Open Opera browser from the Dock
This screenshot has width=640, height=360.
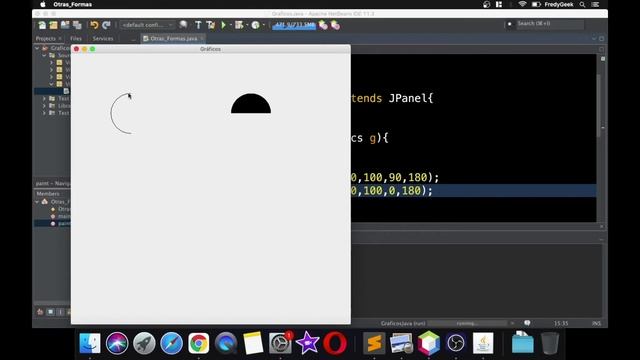pyautogui.click(x=335, y=343)
